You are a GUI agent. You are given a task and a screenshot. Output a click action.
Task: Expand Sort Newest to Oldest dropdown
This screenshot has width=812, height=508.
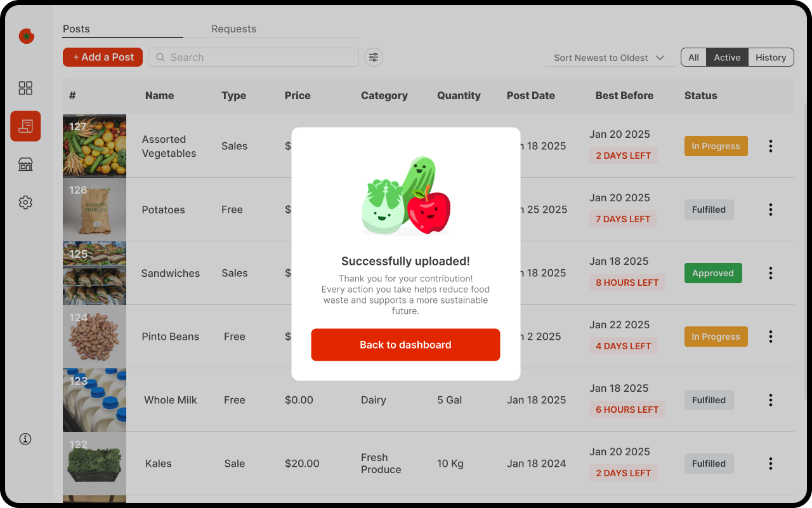(608, 58)
